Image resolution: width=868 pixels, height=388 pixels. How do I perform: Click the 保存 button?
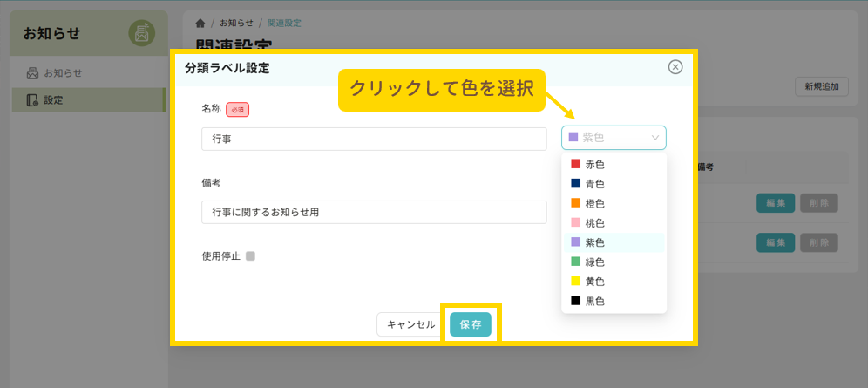tap(471, 324)
